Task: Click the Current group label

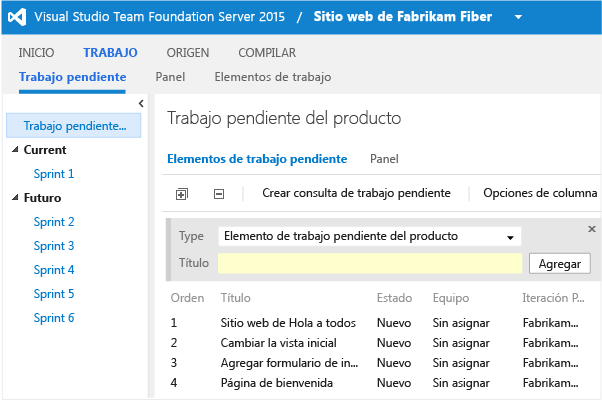Action: click(45, 149)
